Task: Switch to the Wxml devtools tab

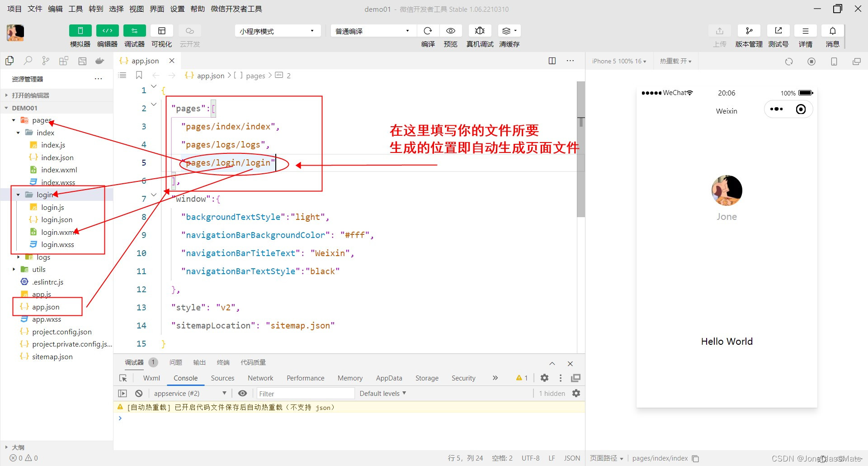Action: pos(151,378)
